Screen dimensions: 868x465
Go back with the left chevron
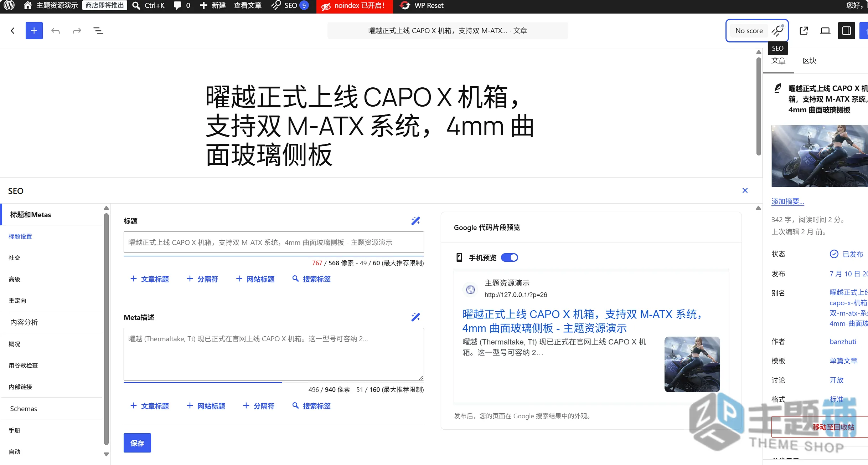(13, 31)
